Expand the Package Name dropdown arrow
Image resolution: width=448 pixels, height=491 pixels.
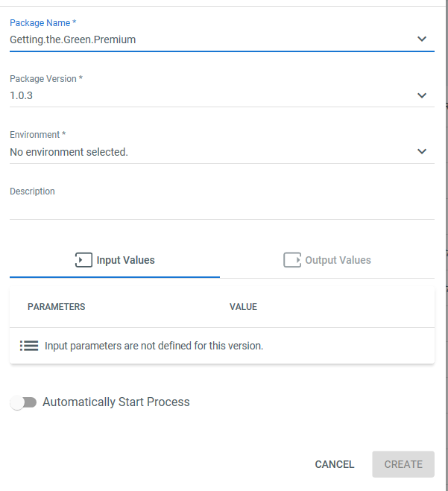[x=422, y=39]
